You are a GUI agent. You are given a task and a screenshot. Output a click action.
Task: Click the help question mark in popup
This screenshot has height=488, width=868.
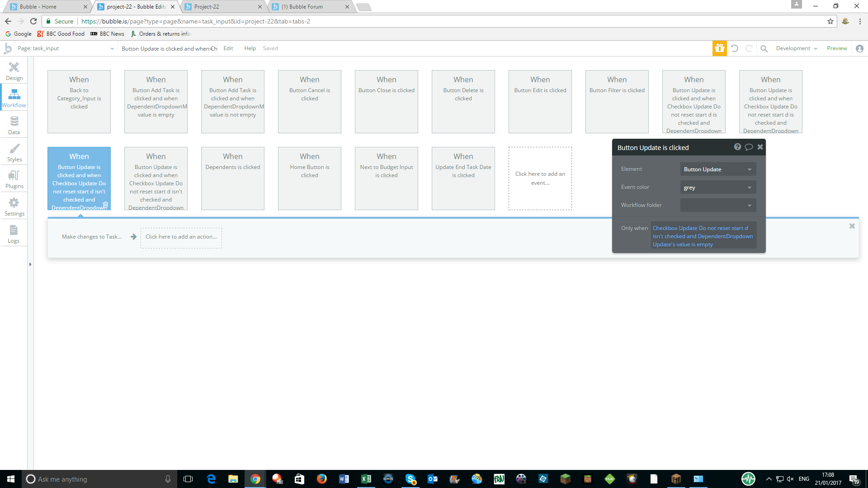tap(737, 147)
